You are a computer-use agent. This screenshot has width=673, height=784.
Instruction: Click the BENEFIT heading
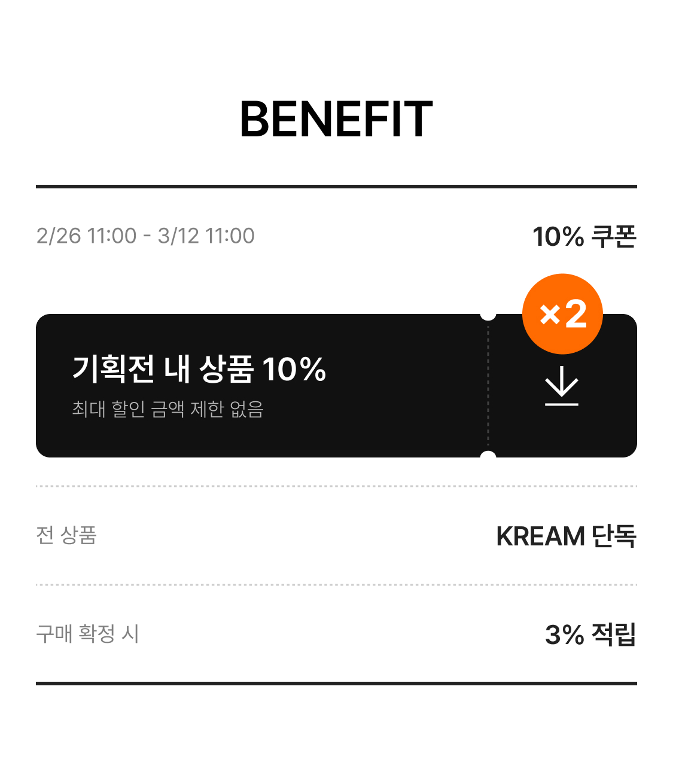tap(336, 120)
